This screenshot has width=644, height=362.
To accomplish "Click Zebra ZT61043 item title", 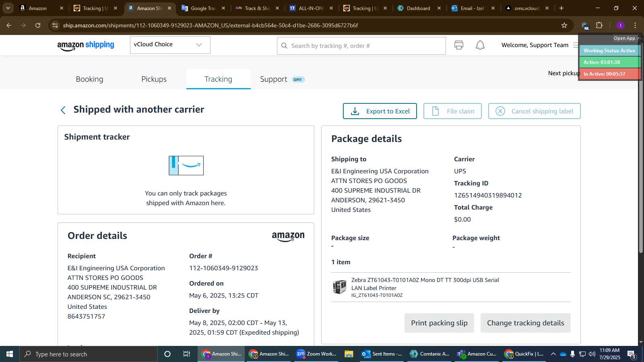I will point(425,284).
